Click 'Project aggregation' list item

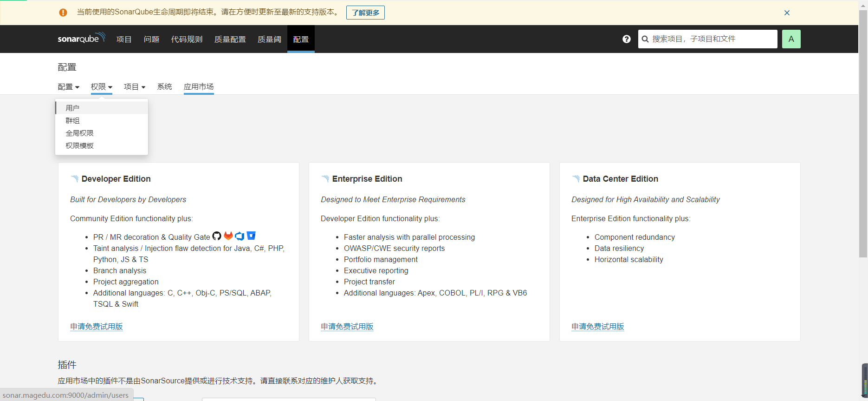coord(126,282)
